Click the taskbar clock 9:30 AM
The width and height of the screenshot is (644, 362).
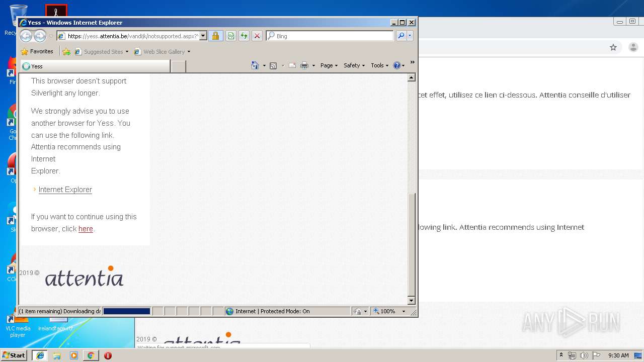point(618,355)
